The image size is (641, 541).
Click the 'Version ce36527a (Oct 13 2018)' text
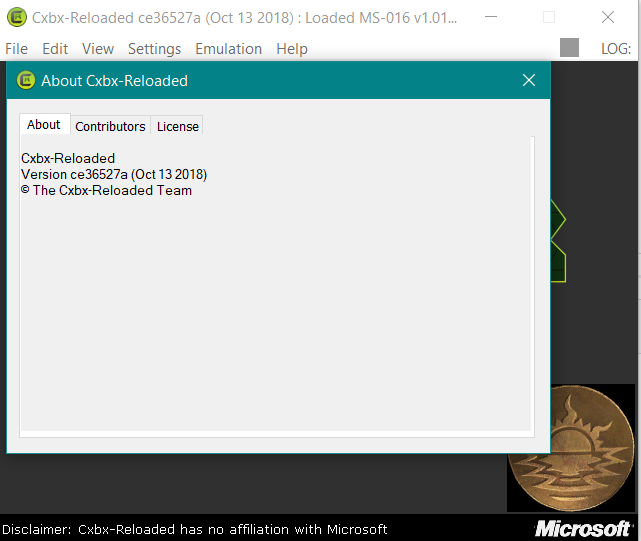(x=114, y=175)
